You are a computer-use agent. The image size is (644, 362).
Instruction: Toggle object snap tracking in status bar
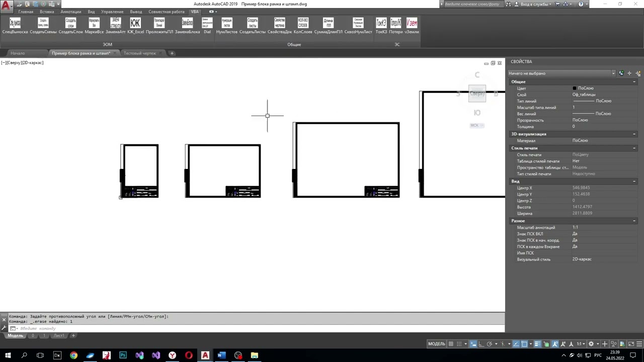click(x=516, y=344)
